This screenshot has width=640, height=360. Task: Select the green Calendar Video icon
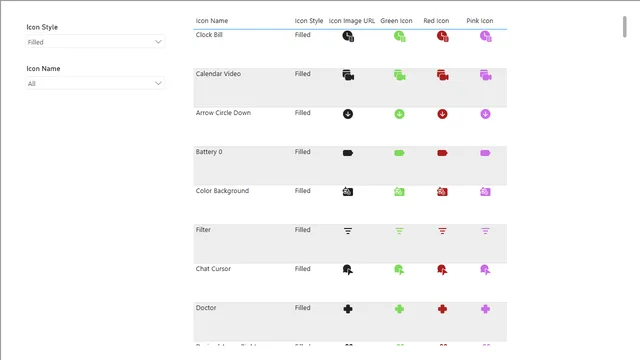click(x=400, y=75)
